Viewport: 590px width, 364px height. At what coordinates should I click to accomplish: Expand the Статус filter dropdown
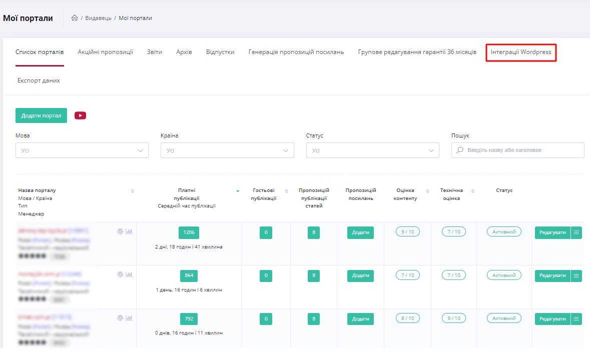pos(372,150)
